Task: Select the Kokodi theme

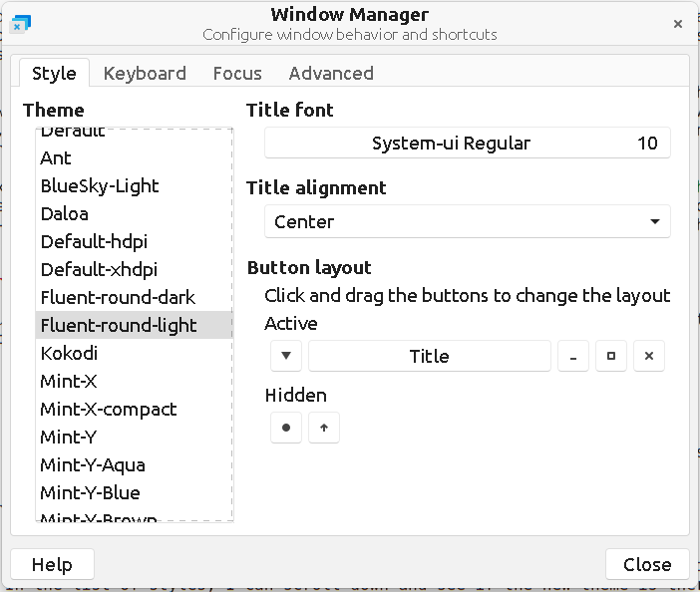Action: pos(69,353)
